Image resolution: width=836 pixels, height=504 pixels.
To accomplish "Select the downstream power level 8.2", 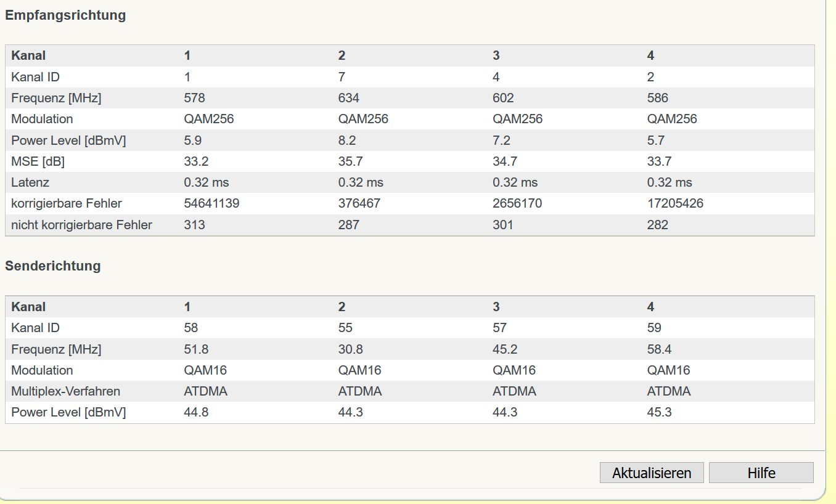I will tap(347, 140).
